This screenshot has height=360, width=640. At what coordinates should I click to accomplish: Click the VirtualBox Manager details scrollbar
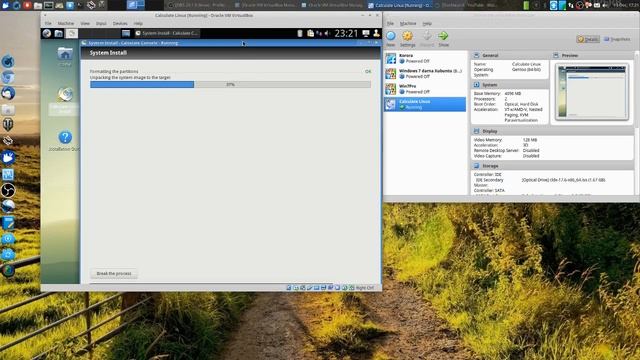coord(637,122)
